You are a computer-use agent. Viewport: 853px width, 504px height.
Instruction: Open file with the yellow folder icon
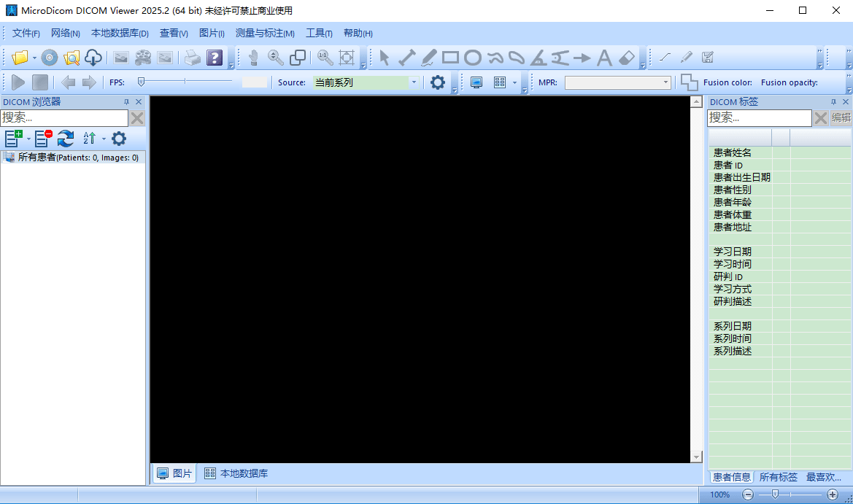click(x=20, y=58)
